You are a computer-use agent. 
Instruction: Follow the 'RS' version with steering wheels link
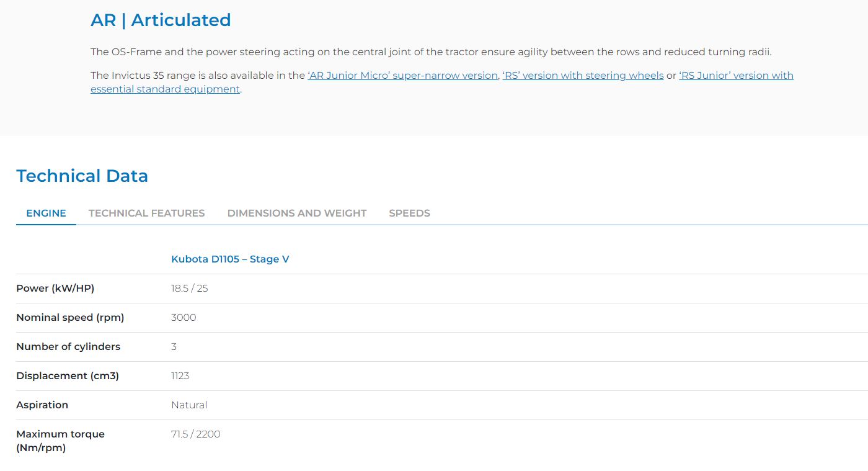[583, 76]
